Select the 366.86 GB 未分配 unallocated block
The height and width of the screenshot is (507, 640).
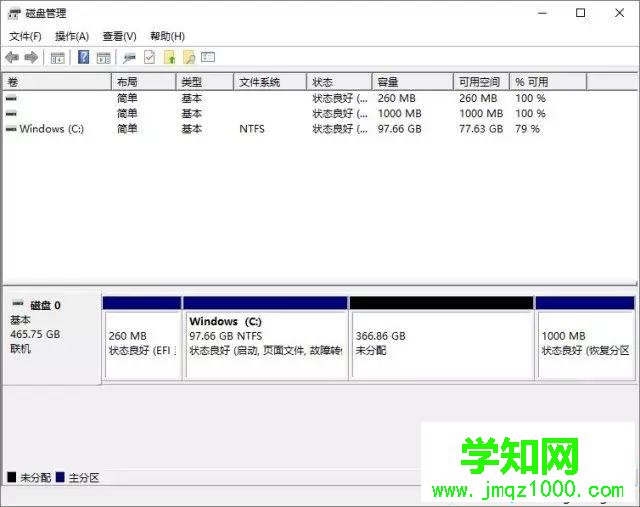(442, 338)
